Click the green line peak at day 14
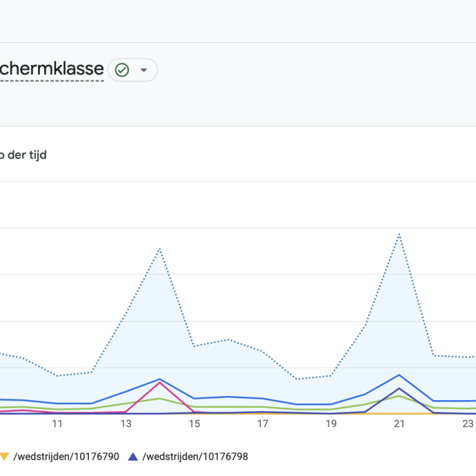Image resolution: width=476 pixels, height=476 pixels. coord(159,398)
